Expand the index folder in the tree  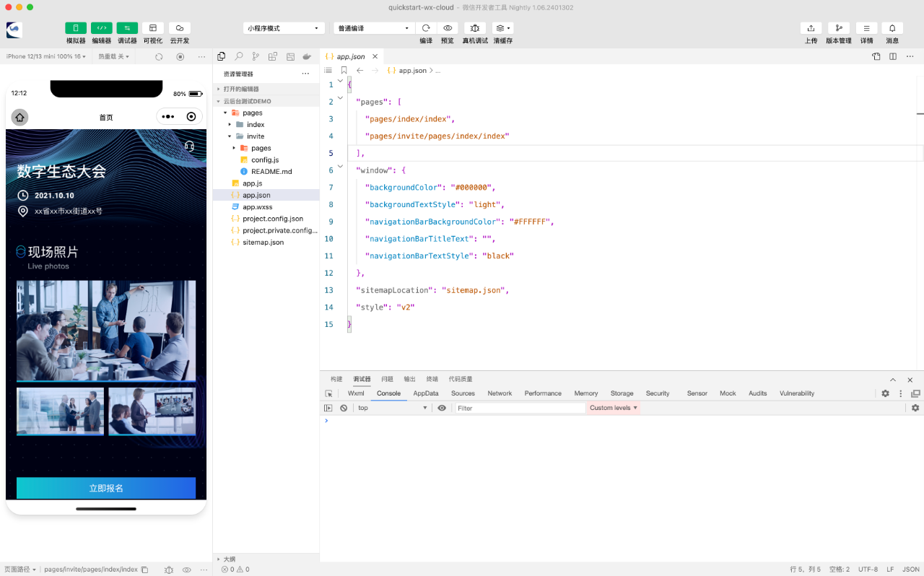tap(230, 124)
